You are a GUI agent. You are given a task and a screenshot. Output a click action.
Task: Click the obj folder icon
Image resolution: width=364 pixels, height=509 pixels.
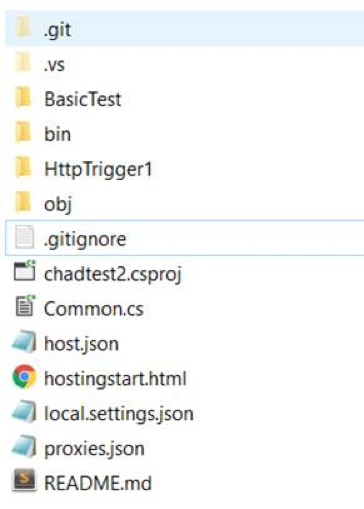pyautogui.click(x=23, y=202)
